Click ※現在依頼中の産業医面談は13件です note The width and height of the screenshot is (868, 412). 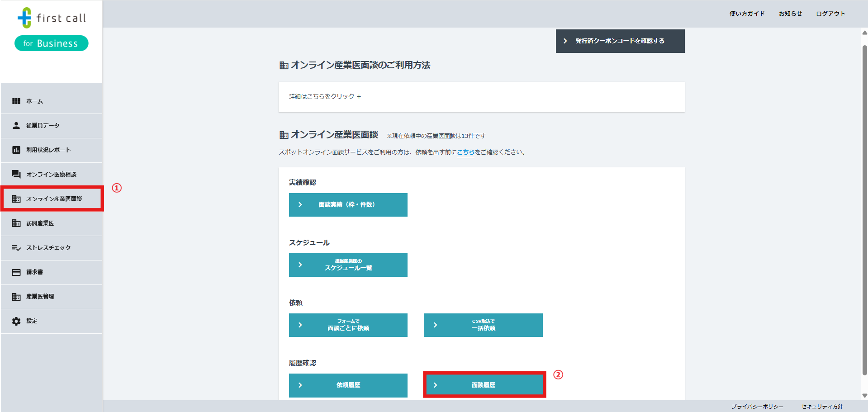click(x=436, y=136)
